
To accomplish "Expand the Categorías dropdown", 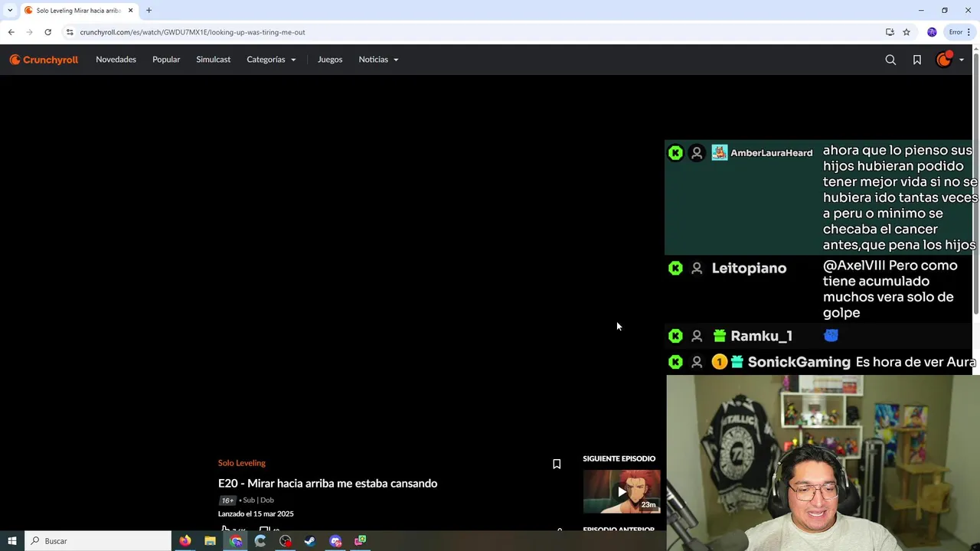I will click(271, 60).
